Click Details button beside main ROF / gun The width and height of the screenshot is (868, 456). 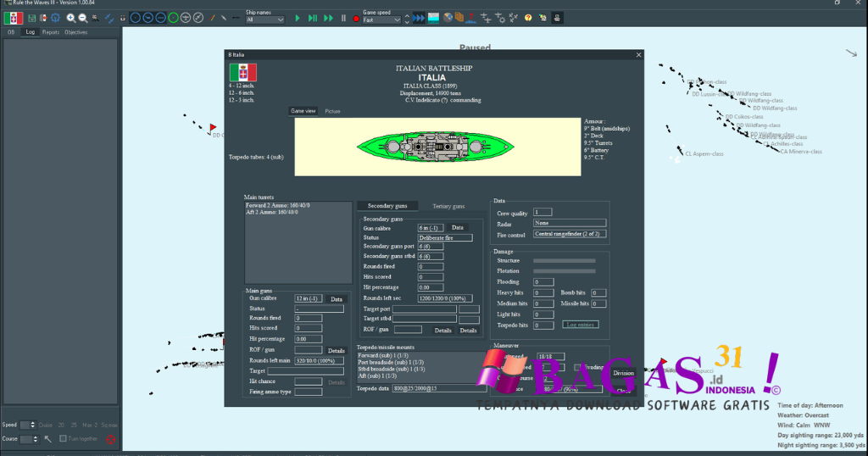(x=336, y=350)
